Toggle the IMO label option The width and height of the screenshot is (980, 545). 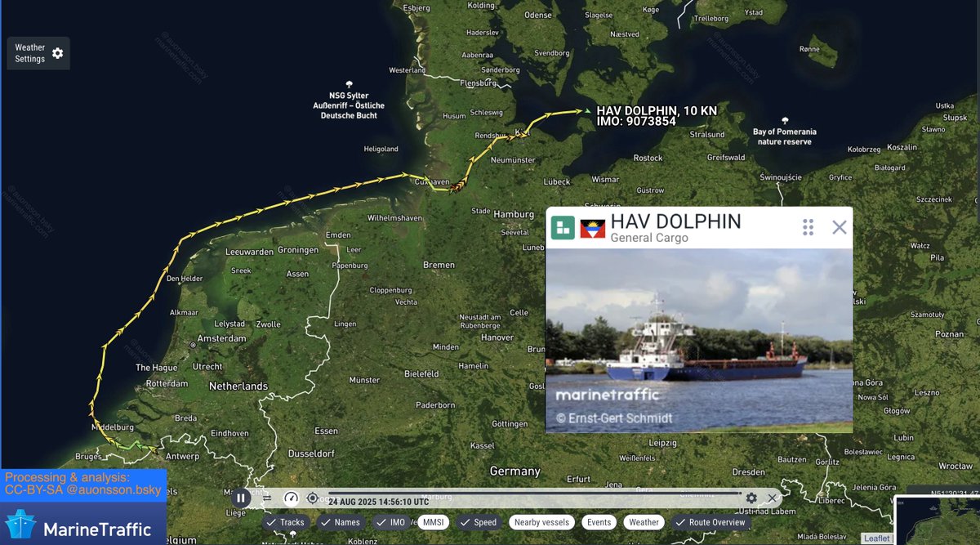(391, 522)
